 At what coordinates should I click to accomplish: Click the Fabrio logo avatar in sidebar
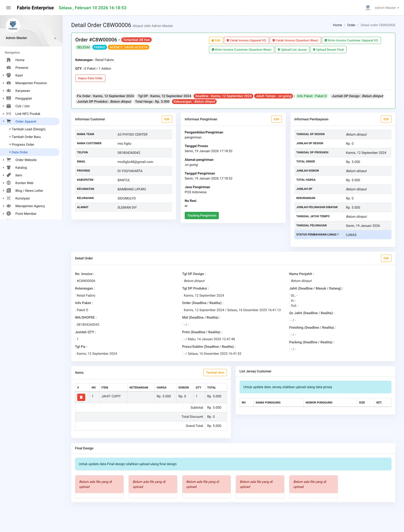coord(13,25)
